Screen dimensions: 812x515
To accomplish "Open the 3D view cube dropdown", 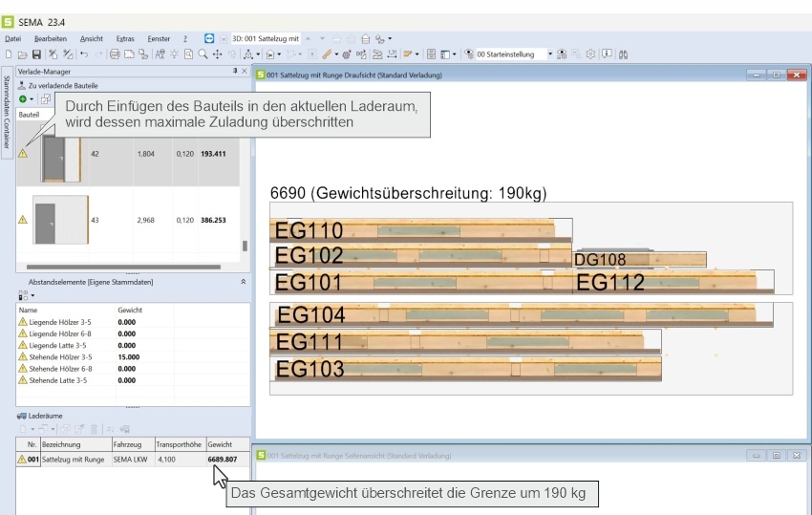I will point(258,54).
